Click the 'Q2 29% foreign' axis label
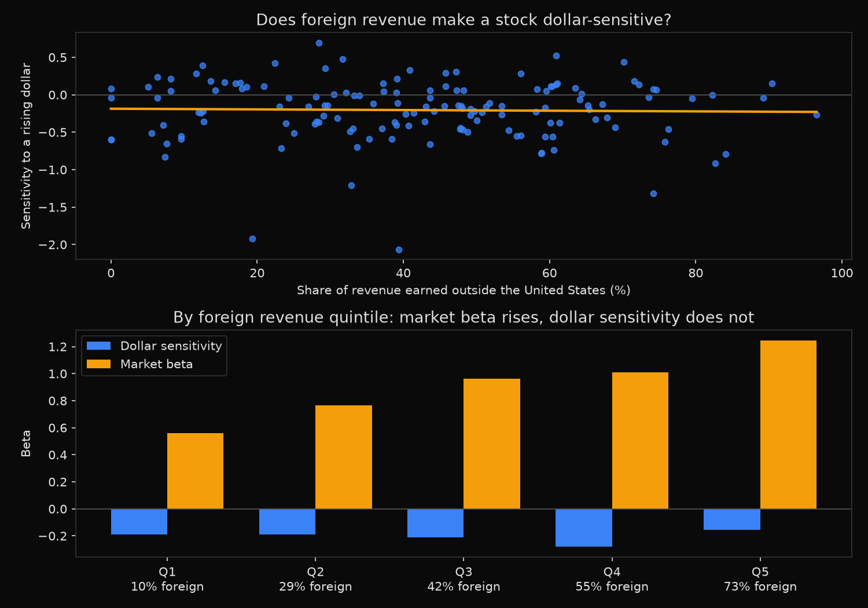Viewport: 868px width, 608px height. 315,579
